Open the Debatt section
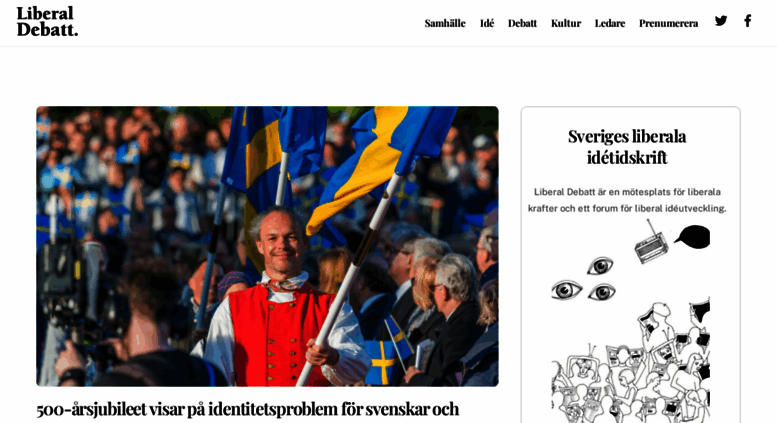The image size is (777, 423). coord(522,23)
